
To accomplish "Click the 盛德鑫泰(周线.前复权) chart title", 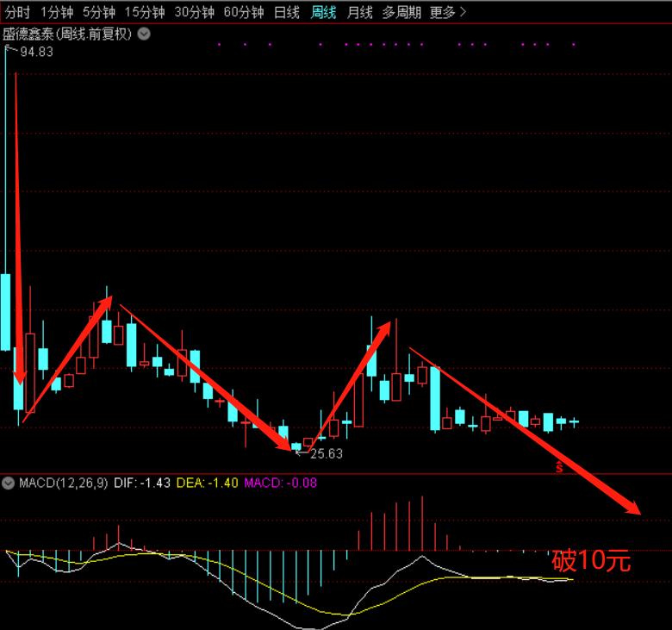I will 67,34.
